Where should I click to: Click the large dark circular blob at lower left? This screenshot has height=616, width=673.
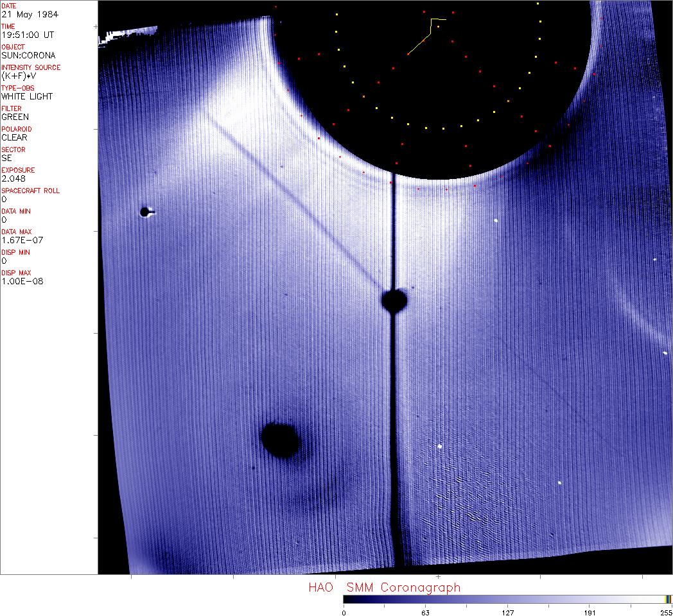pos(281,440)
